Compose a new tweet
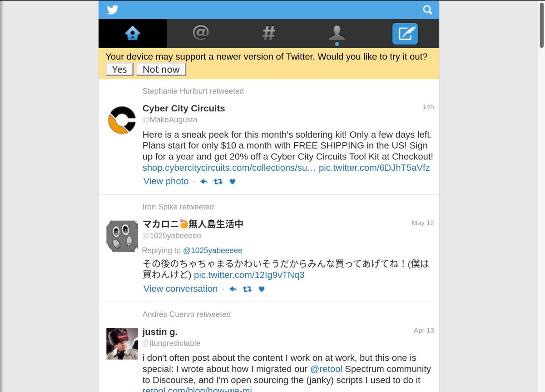The image size is (545, 392). pos(405,33)
